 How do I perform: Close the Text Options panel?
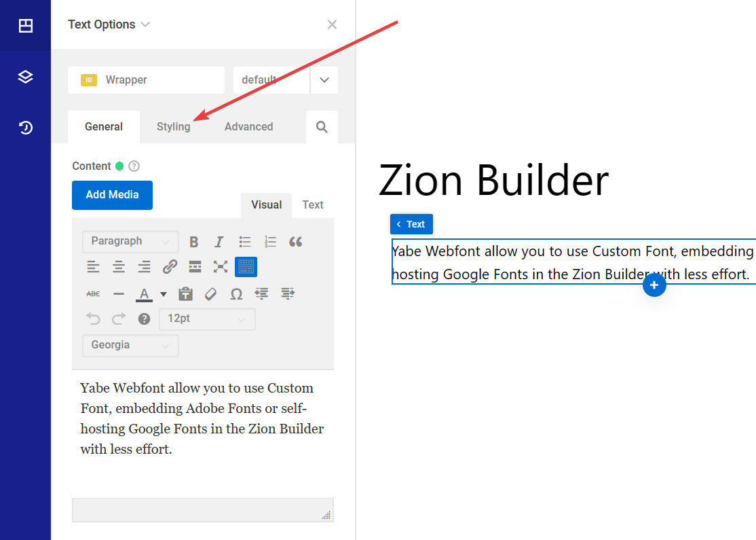pyautogui.click(x=332, y=24)
